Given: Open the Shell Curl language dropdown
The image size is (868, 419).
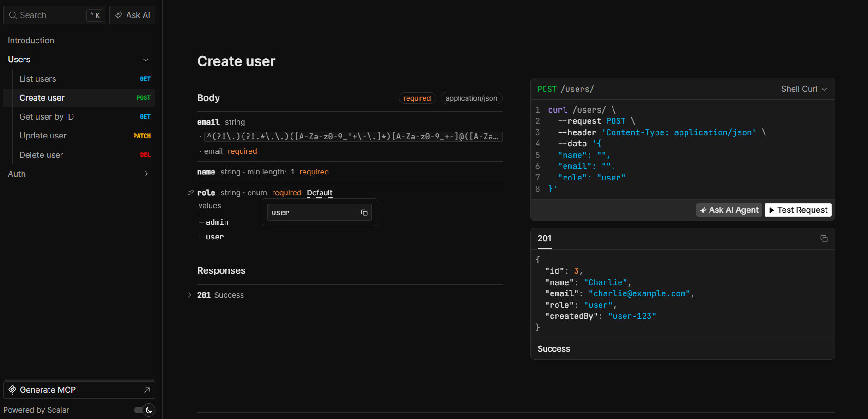Looking at the screenshot, I should coord(804,89).
